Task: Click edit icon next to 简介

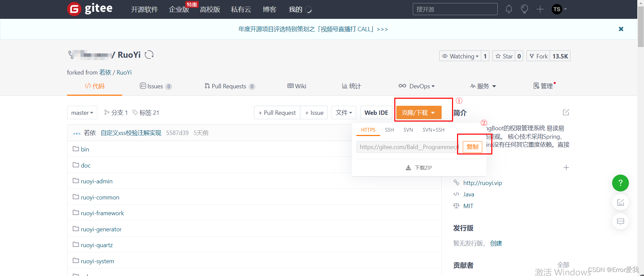Action: point(566,112)
